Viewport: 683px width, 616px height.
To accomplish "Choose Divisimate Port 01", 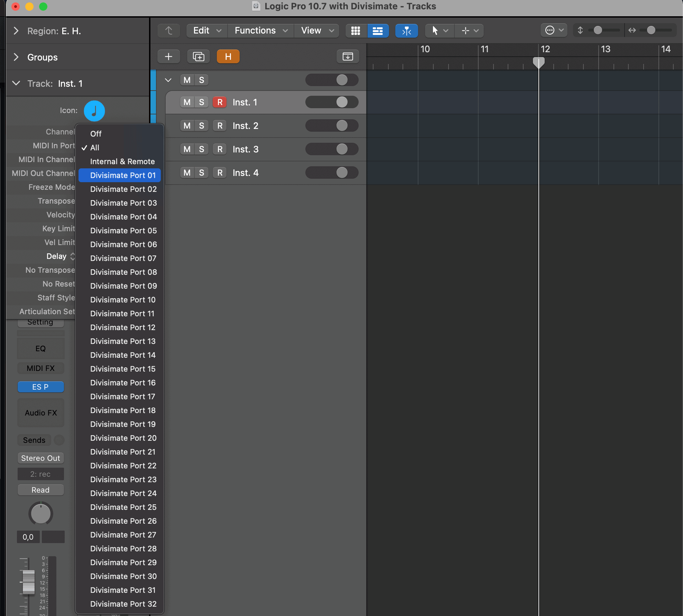I will point(120,175).
